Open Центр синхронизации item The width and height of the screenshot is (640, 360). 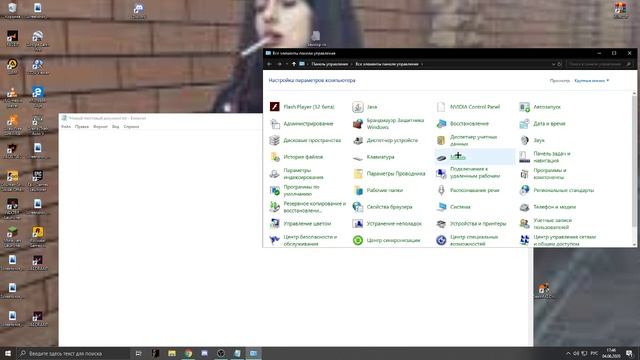(x=387, y=240)
